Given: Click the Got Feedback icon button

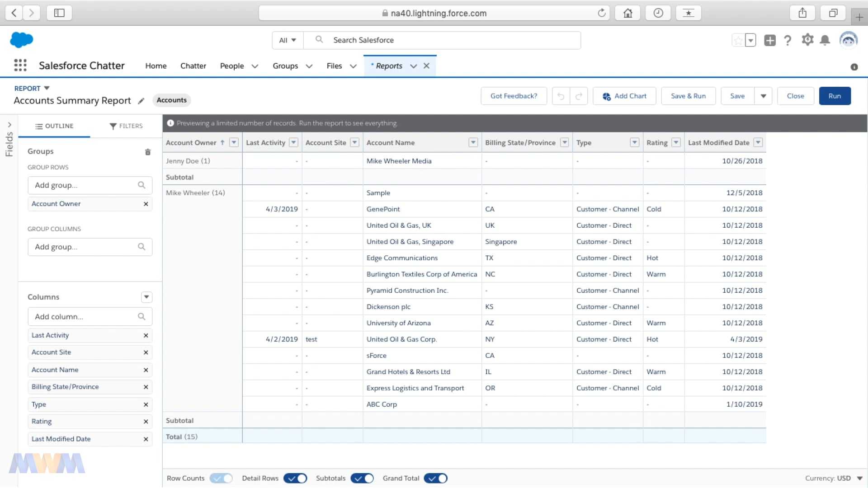Looking at the screenshot, I should pyautogui.click(x=513, y=96).
